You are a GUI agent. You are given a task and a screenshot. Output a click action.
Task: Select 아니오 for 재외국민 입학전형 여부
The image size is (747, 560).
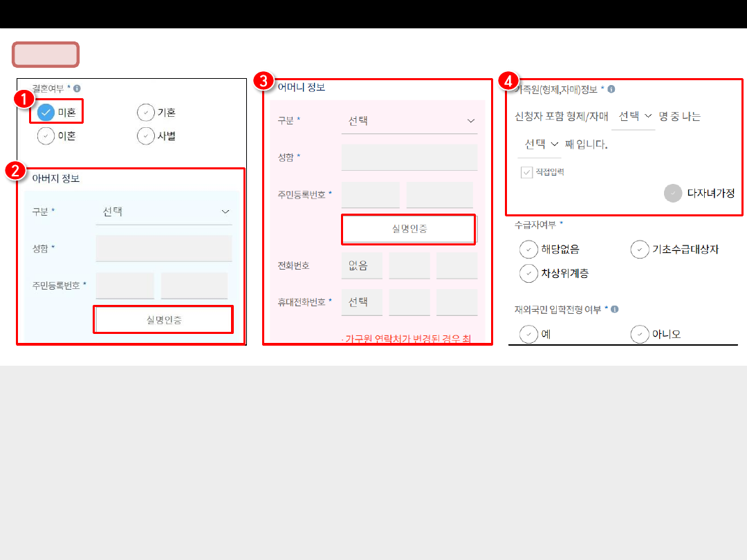tap(640, 335)
